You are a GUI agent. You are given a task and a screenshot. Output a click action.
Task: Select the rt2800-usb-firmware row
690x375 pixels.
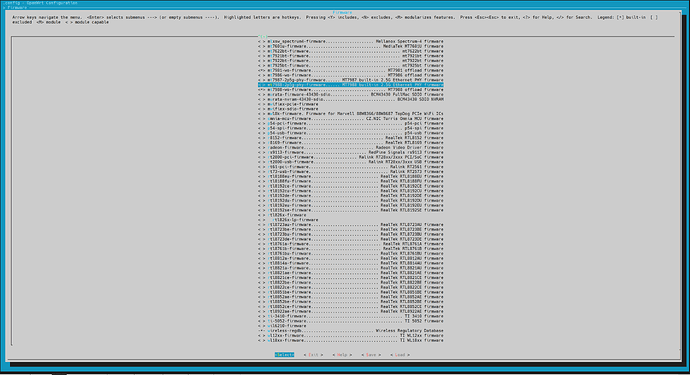pos(351,162)
